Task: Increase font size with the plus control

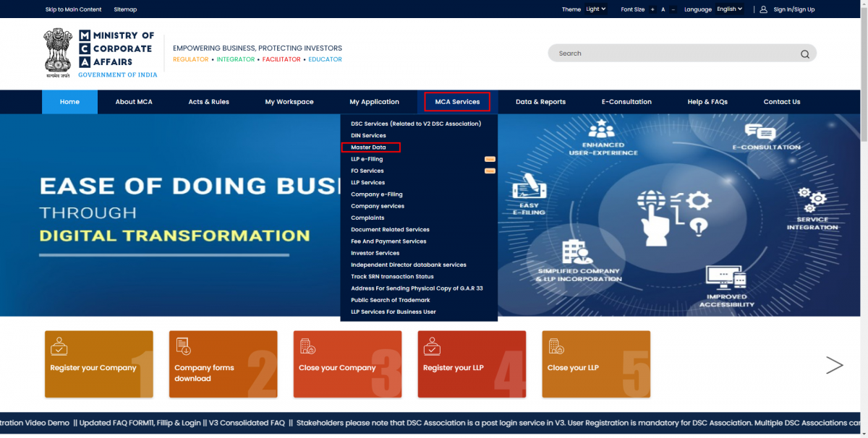Action: tap(652, 9)
